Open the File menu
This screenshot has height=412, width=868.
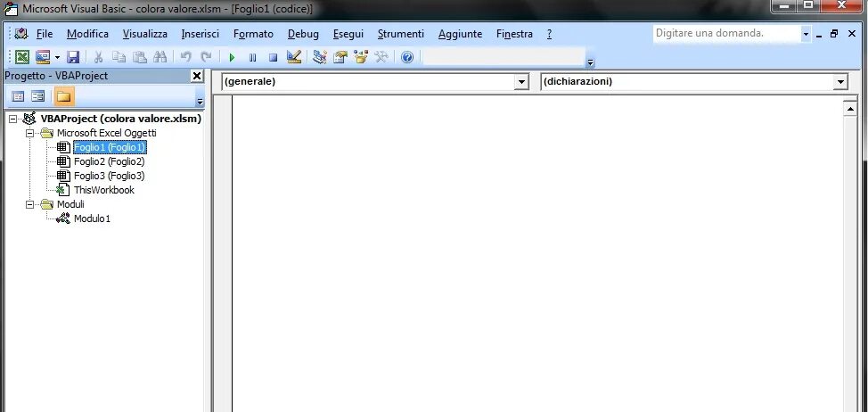pyautogui.click(x=45, y=34)
